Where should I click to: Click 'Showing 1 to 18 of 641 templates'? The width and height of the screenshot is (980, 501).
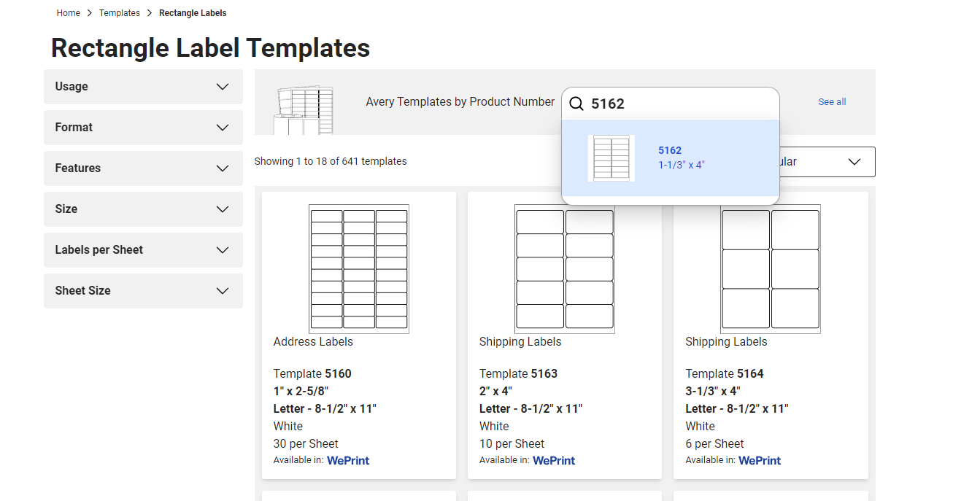pyautogui.click(x=331, y=161)
